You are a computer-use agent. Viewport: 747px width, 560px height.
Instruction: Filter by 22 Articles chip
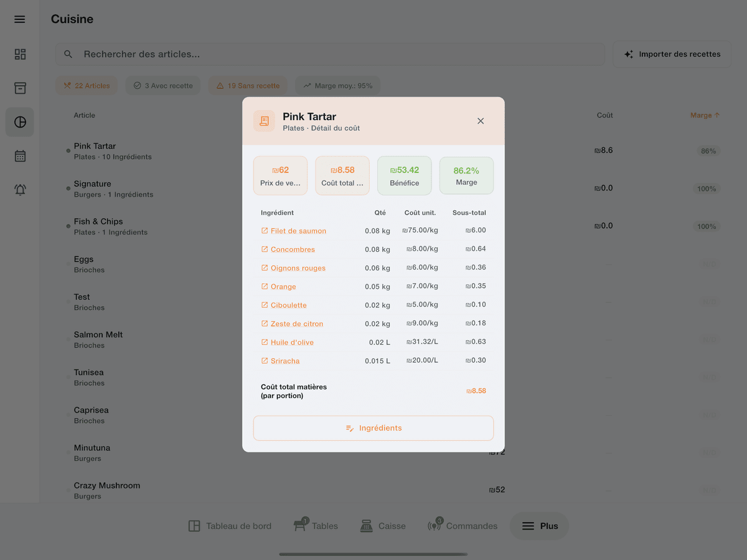tap(87, 86)
